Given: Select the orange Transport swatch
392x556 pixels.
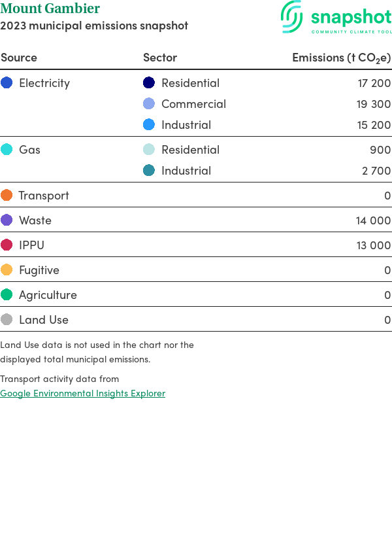Looking at the screenshot, I should (7, 196).
